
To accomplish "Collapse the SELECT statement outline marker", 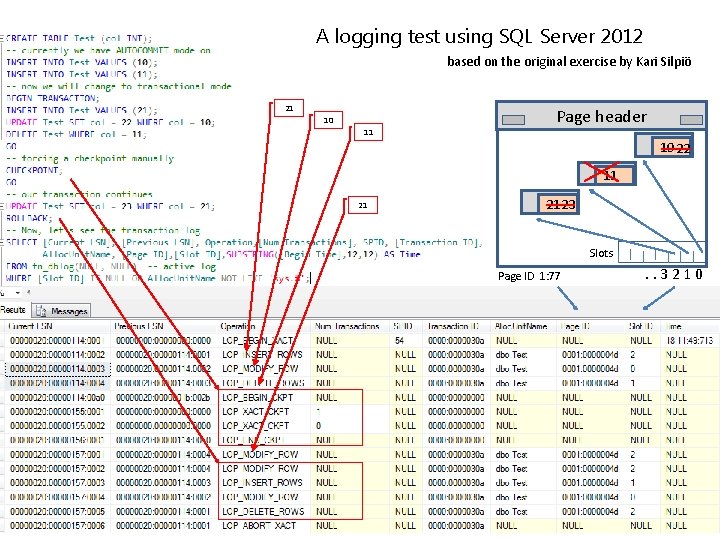I will pyautogui.click(x=2, y=242).
